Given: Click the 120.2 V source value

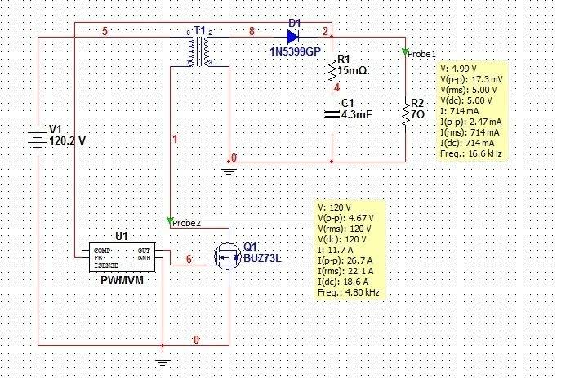Looking at the screenshot, I should point(68,140).
